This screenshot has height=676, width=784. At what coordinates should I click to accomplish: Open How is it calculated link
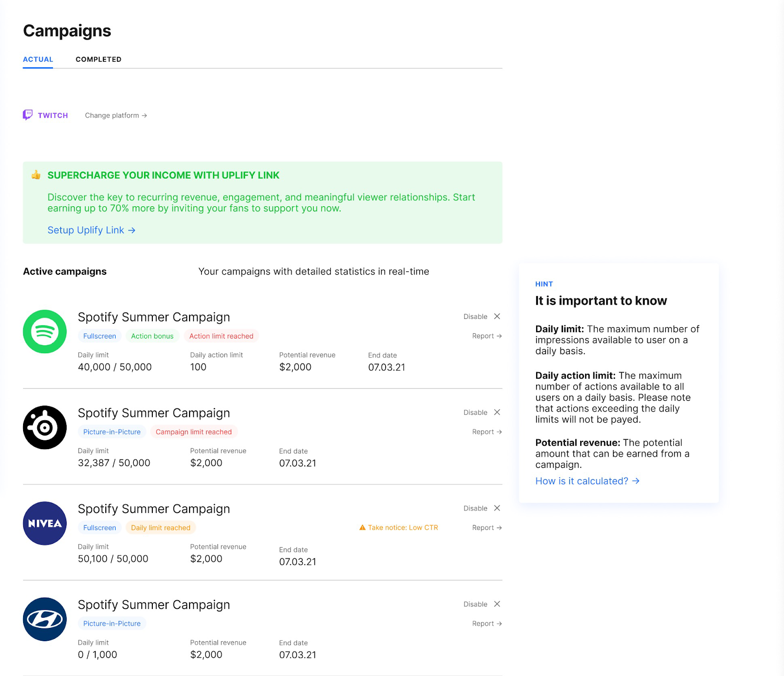pyautogui.click(x=587, y=481)
